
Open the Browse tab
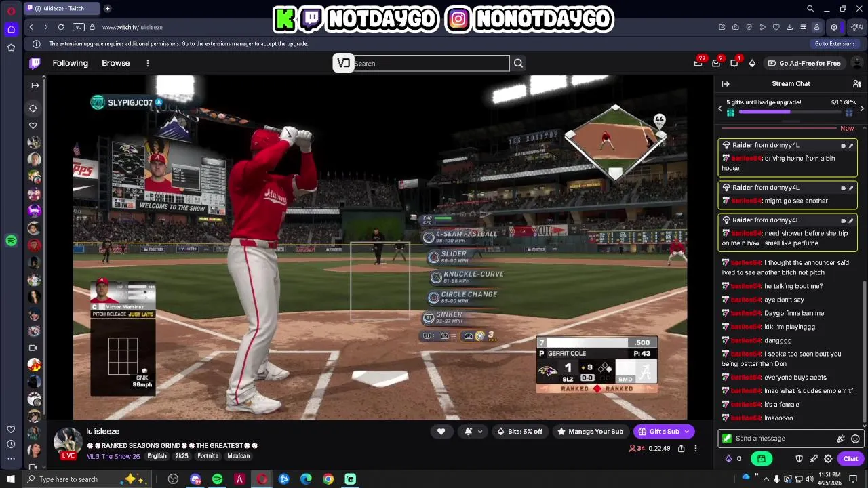[x=116, y=63]
